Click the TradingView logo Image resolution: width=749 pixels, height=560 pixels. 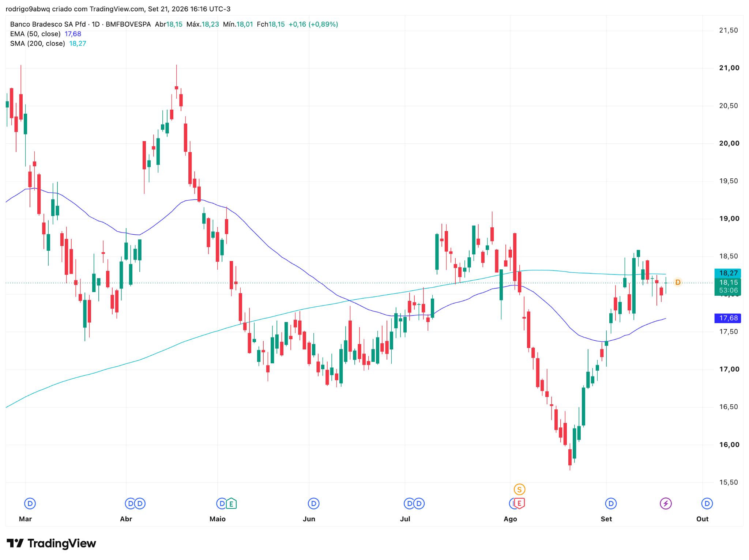[52, 544]
